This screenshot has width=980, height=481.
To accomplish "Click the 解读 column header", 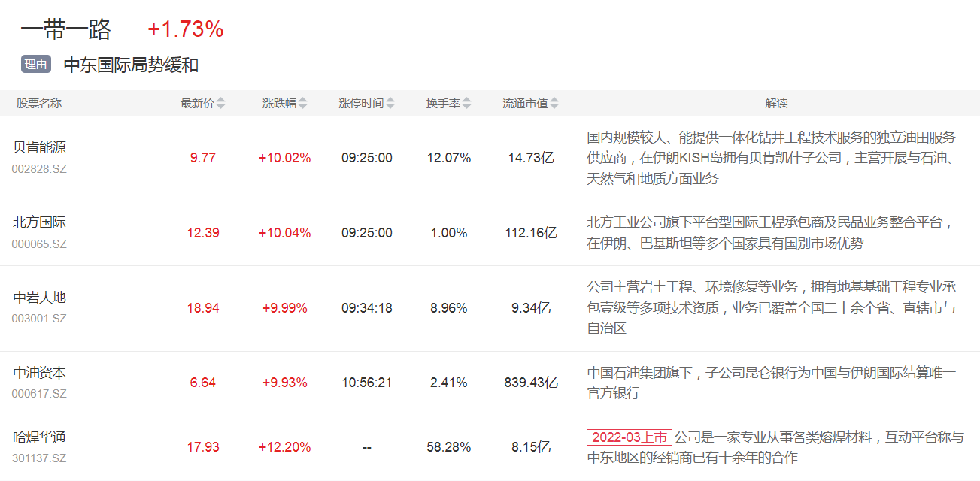I will 776,104.
